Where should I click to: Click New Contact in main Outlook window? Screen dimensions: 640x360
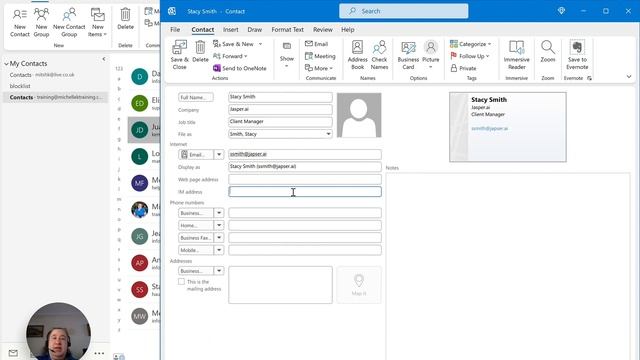coord(20,23)
